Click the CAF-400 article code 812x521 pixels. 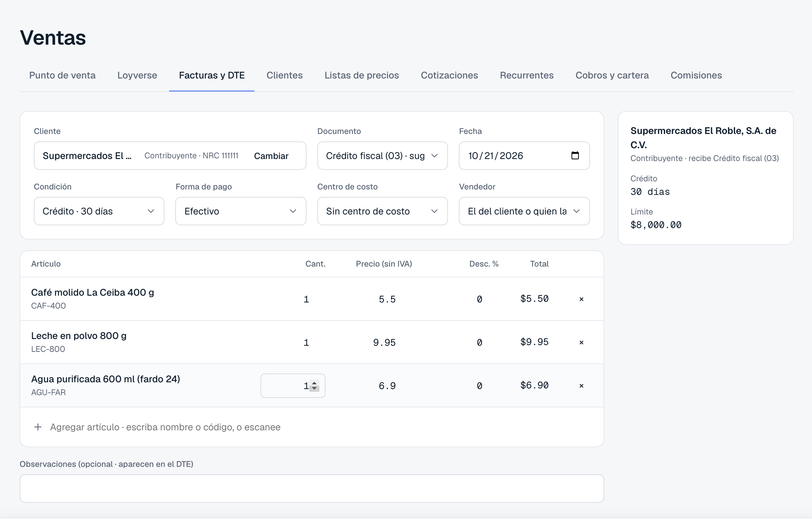48,306
